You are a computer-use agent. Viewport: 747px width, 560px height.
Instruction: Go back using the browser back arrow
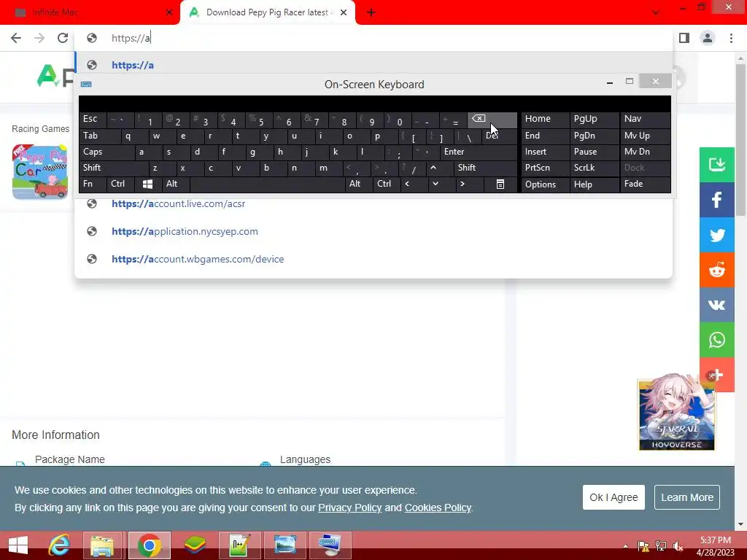tap(16, 38)
